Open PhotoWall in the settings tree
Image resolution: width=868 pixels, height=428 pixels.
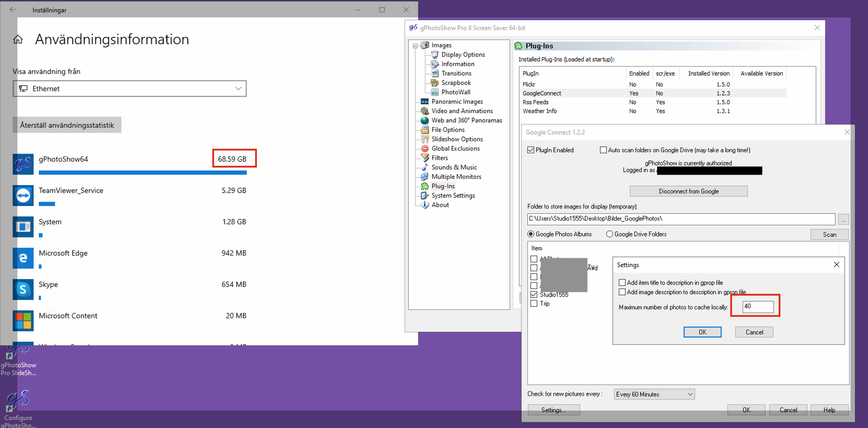(x=456, y=92)
